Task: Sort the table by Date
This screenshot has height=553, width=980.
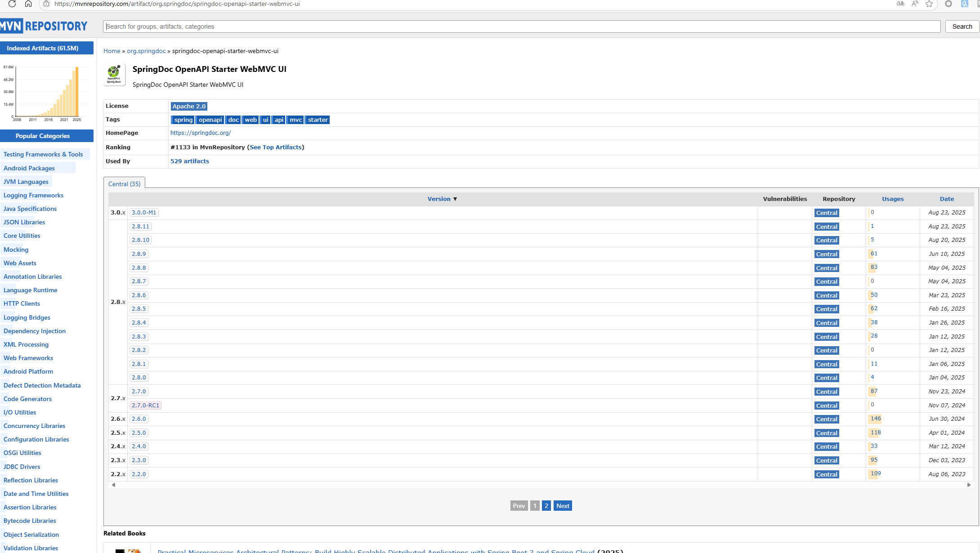Action: pyautogui.click(x=947, y=199)
